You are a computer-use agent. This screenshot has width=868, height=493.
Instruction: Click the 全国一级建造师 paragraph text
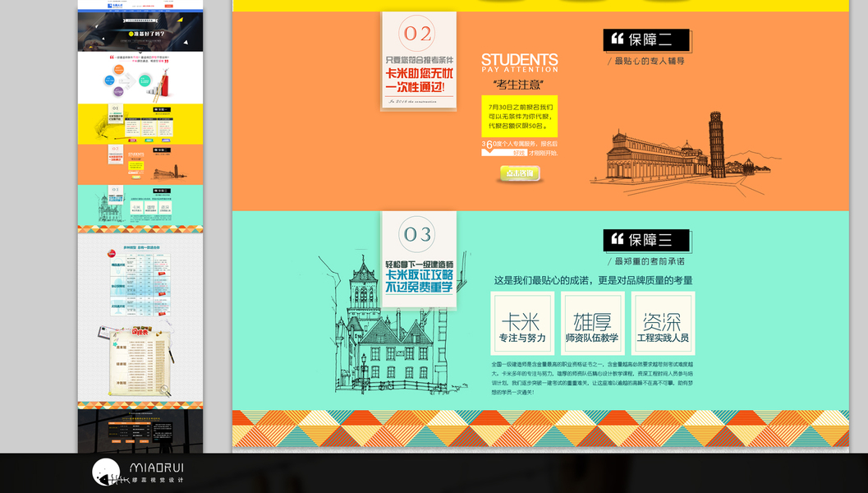tap(592, 378)
